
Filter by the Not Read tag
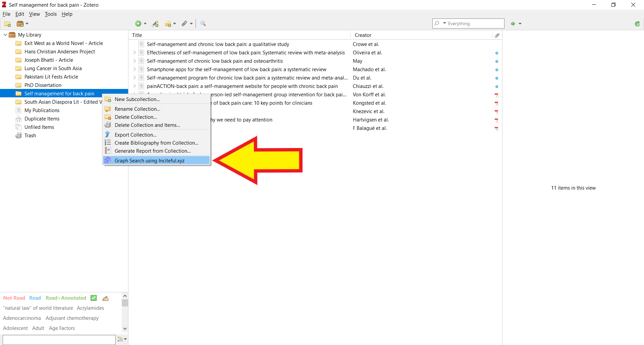point(14,298)
